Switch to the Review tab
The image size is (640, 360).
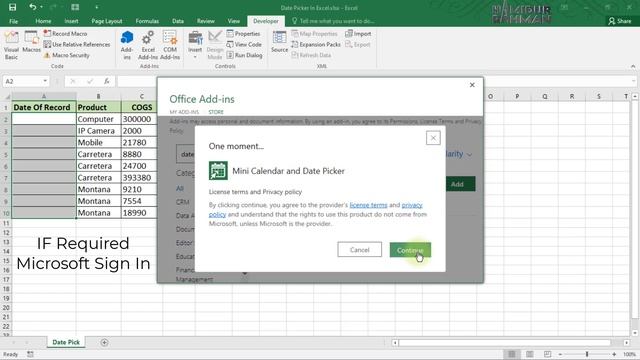click(x=205, y=21)
